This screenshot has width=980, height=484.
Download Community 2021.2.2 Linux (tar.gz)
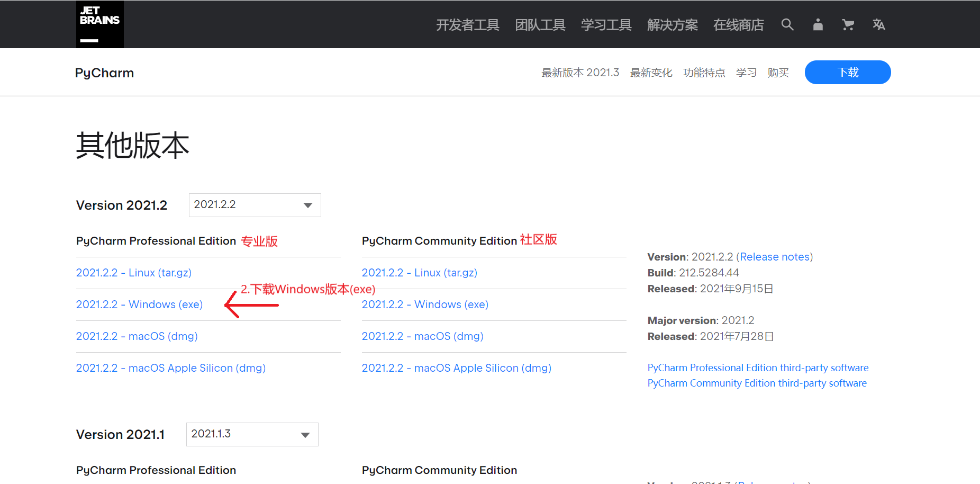420,273
